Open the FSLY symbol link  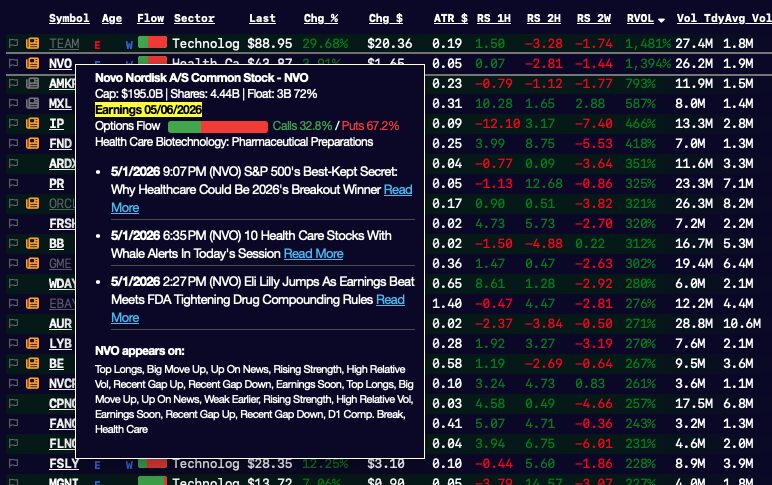click(64, 463)
